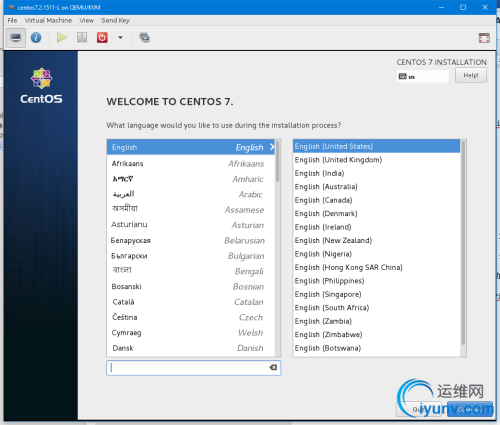This screenshot has width=500, height=425.
Task: Choose English (Canada) locale
Action: coord(377,200)
